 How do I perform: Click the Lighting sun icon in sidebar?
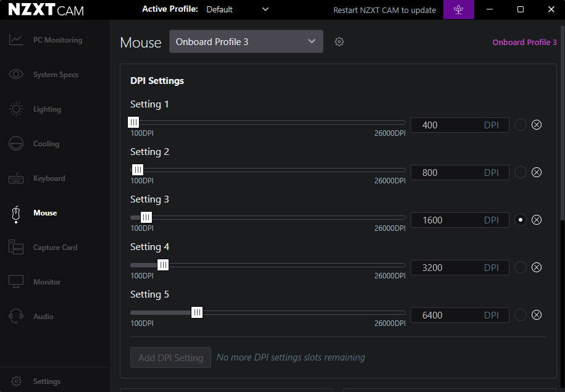click(x=16, y=109)
